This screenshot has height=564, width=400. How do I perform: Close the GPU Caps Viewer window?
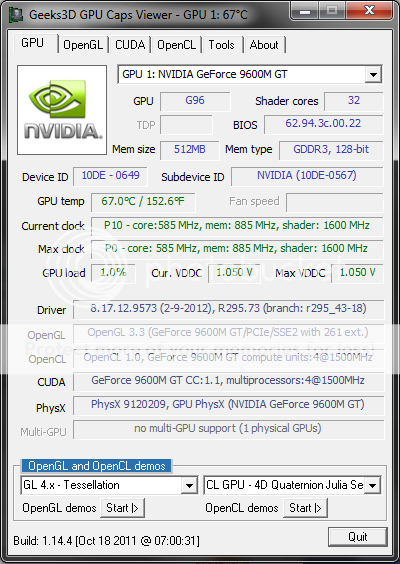click(x=369, y=12)
